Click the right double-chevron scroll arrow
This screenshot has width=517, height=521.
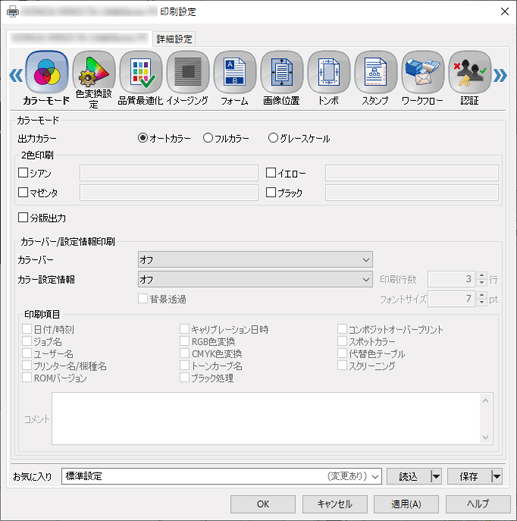tap(500, 75)
